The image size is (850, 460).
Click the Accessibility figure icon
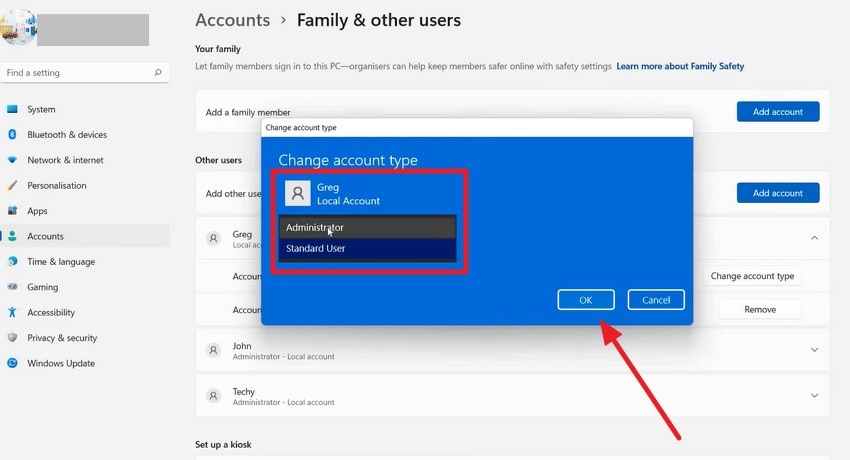(12, 312)
